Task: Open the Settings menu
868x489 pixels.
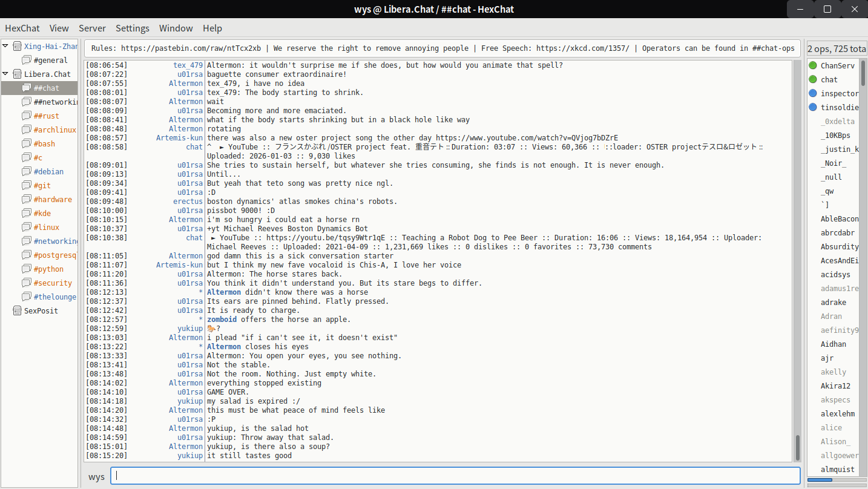Action: tap(133, 28)
